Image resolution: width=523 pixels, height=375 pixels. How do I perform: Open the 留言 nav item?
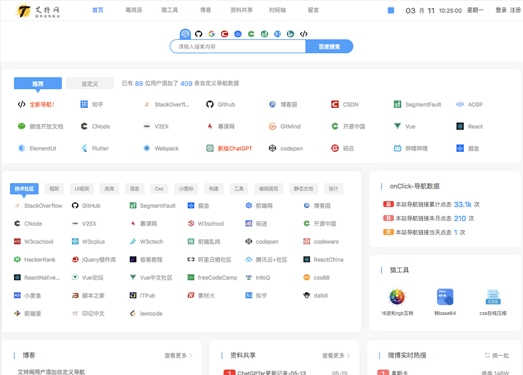(x=313, y=10)
